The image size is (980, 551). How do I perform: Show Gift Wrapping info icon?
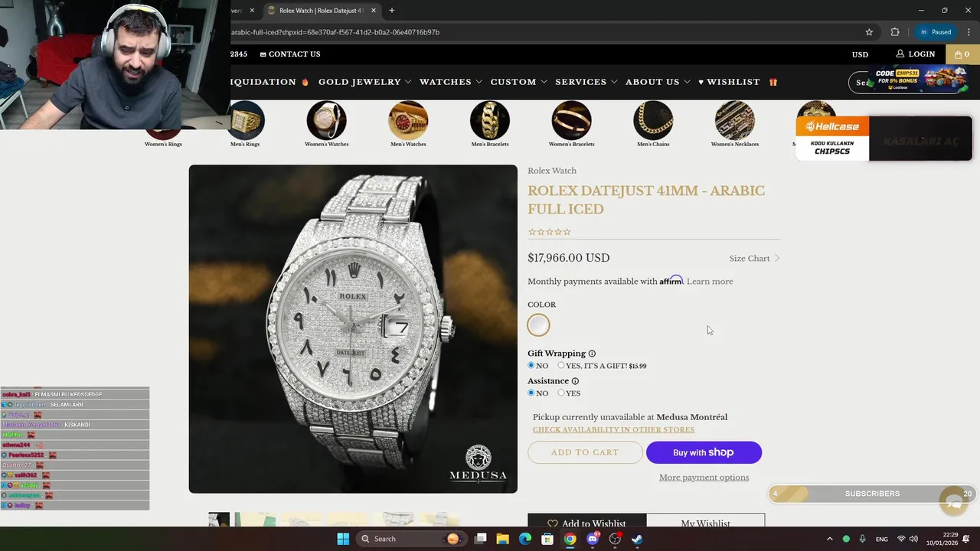point(592,354)
